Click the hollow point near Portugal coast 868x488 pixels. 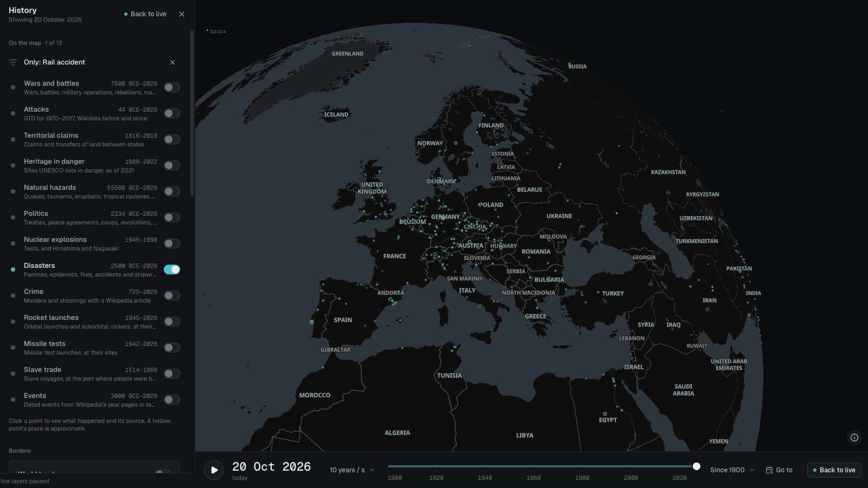pyautogui.click(x=311, y=322)
